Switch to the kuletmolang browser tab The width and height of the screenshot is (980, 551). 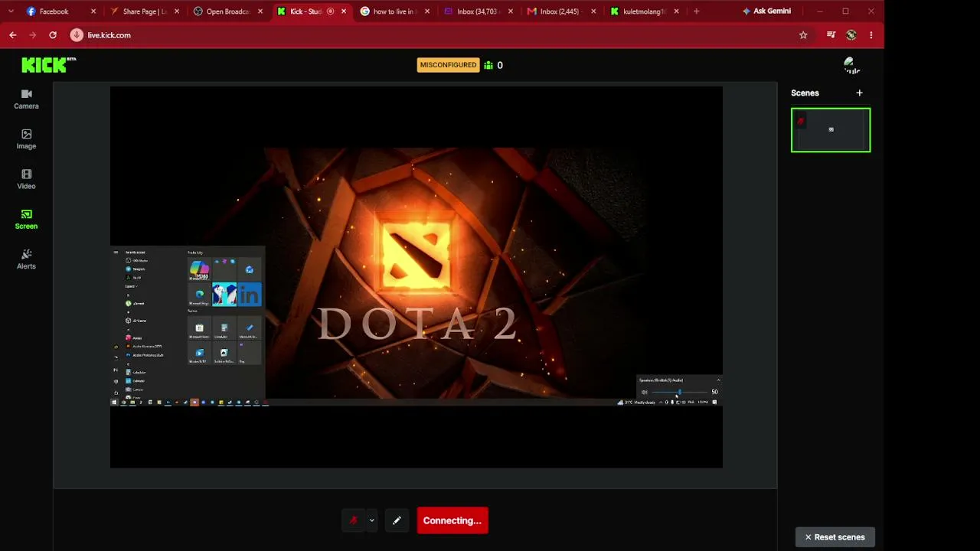tap(644, 11)
